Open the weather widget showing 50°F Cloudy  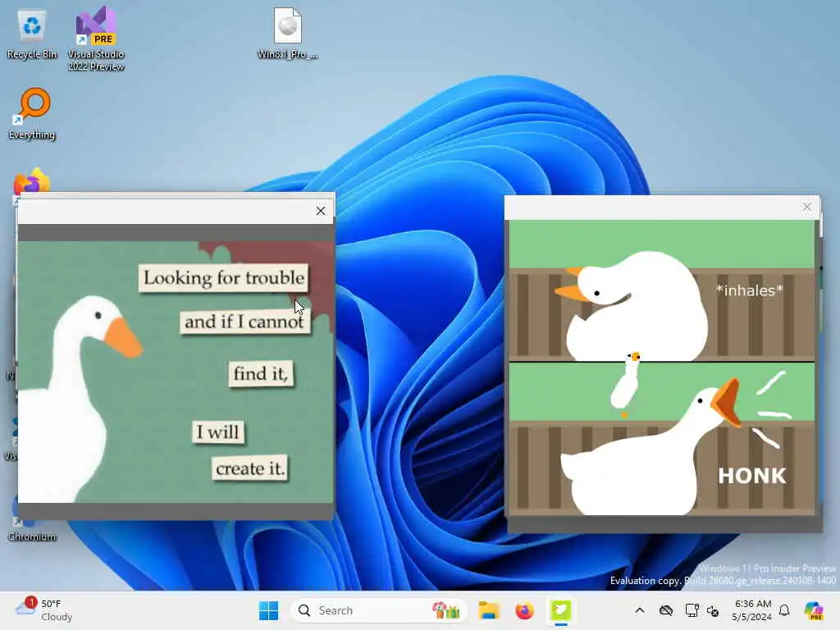point(44,610)
